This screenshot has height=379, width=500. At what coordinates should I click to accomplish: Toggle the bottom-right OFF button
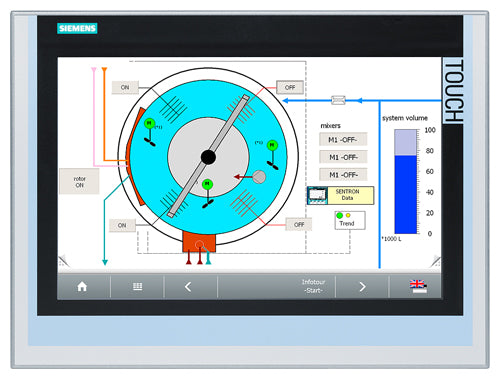point(299,224)
